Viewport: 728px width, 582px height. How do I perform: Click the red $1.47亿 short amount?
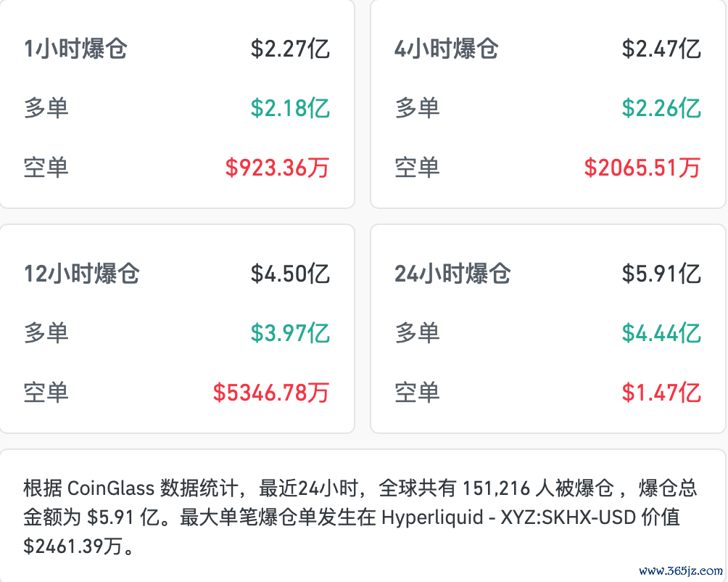pos(661,393)
